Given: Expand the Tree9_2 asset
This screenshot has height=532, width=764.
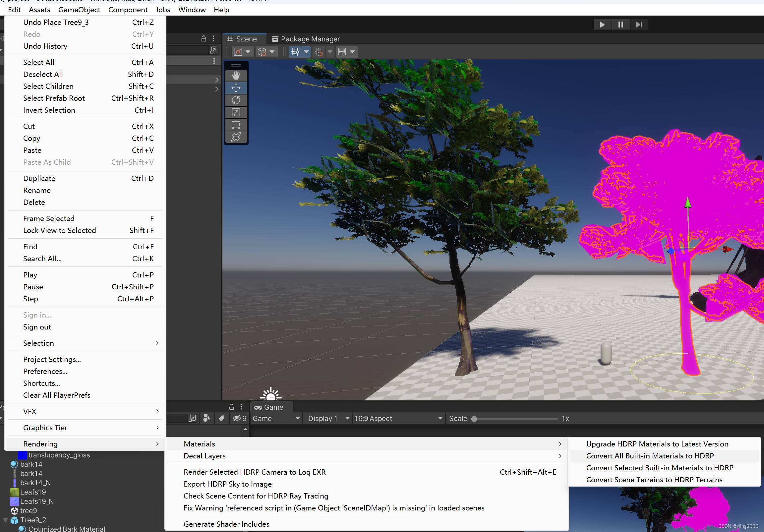Looking at the screenshot, I should [5, 520].
